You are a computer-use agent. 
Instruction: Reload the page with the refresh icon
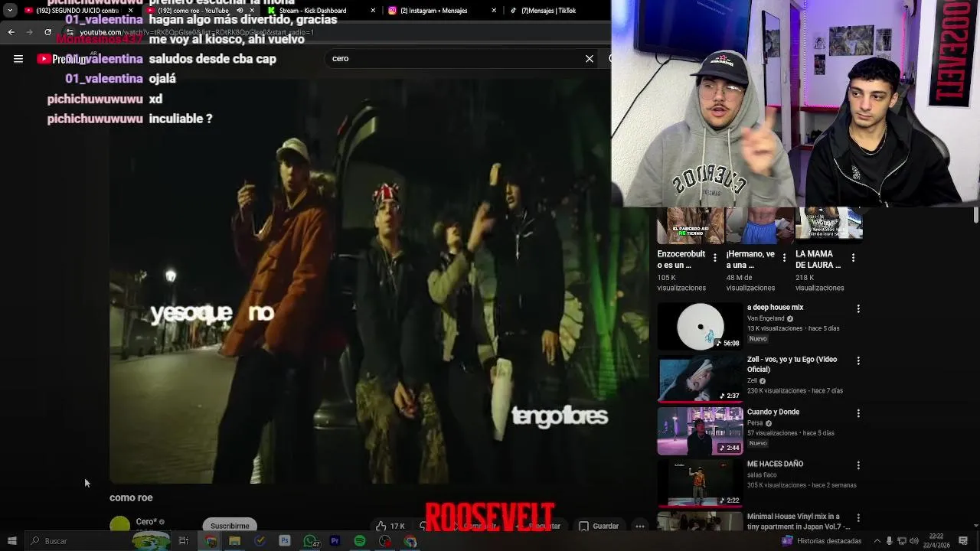coord(47,32)
